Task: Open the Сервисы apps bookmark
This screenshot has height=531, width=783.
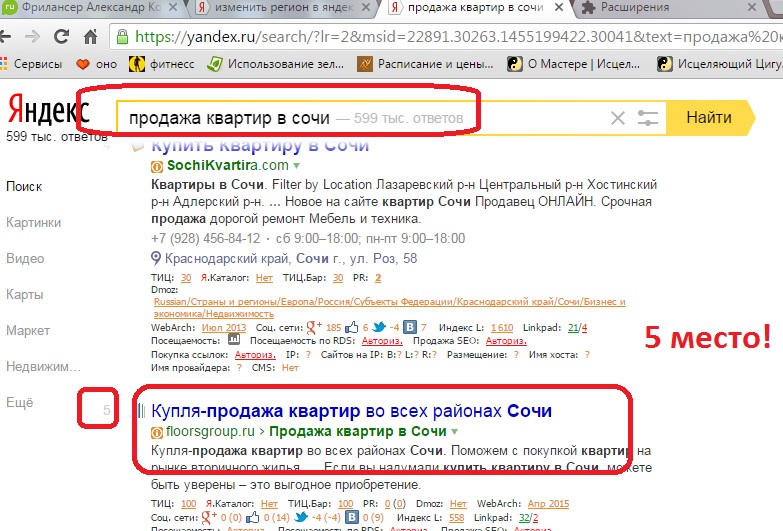Action: (x=31, y=64)
